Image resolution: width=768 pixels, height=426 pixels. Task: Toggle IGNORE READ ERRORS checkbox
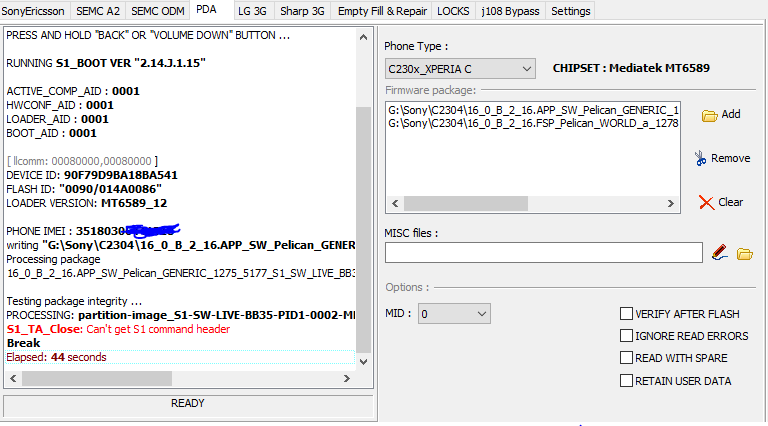[626, 335]
